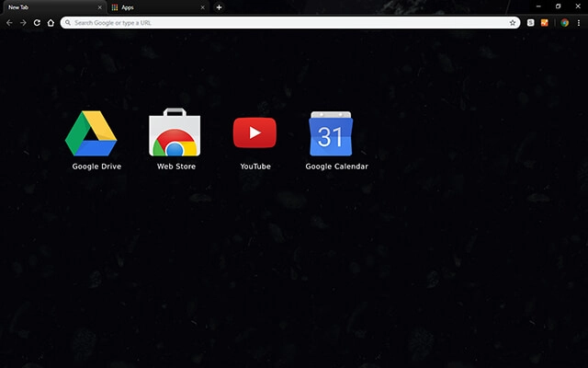
Task: Open the Google Calendar app icon
Action: [x=331, y=133]
